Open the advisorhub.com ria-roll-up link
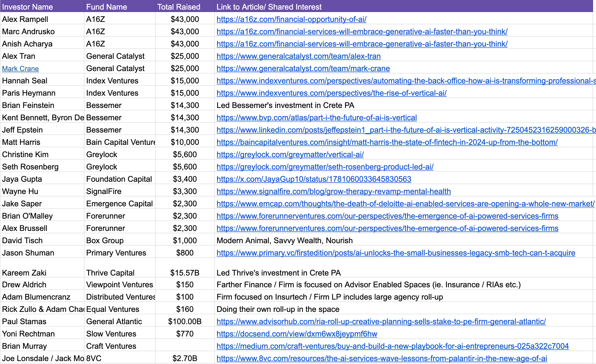The image size is (596, 364). [381, 322]
